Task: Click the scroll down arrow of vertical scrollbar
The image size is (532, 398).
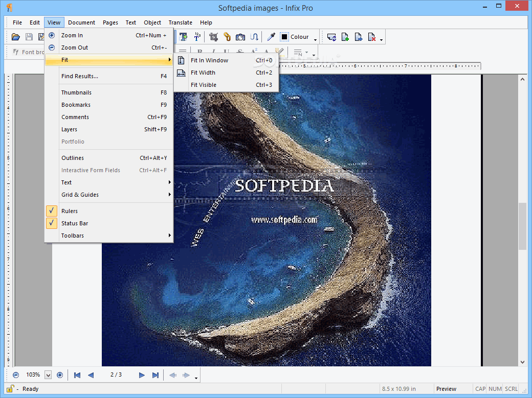Action: coord(522,362)
